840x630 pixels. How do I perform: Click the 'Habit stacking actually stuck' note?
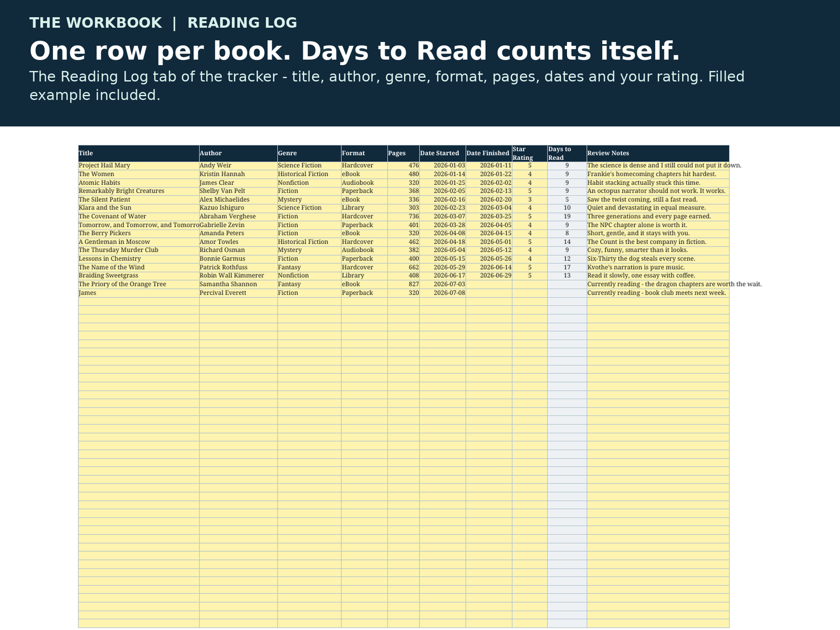(658, 183)
